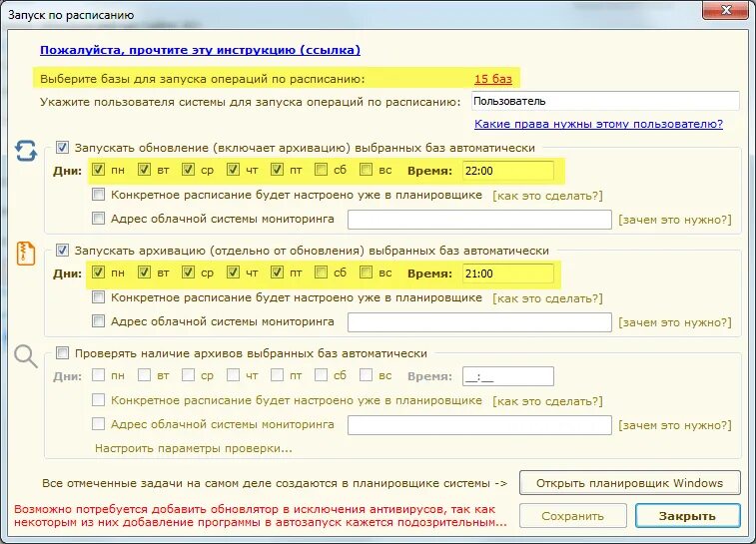Uncheck ср in the update schedule

coord(188,170)
